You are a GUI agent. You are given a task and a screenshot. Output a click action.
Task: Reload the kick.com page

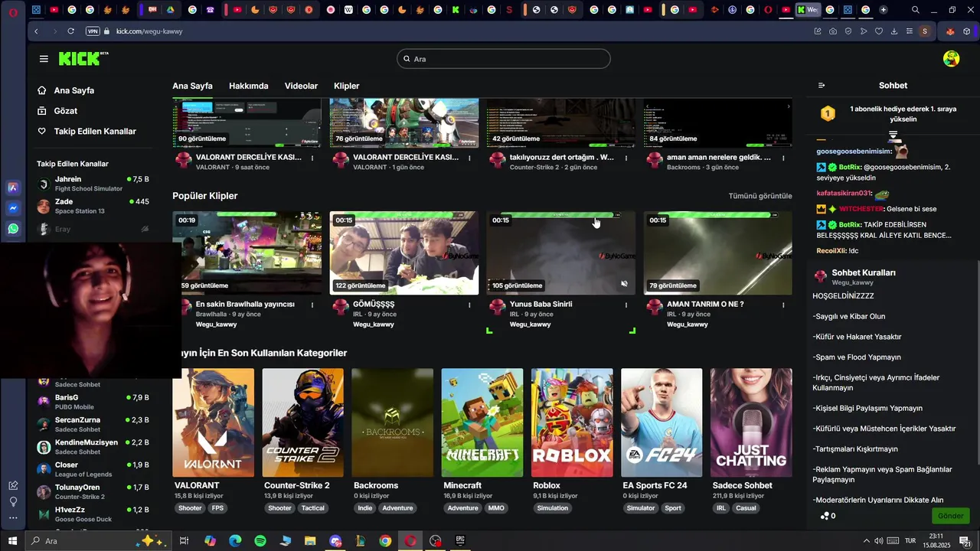tap(70, 31)
